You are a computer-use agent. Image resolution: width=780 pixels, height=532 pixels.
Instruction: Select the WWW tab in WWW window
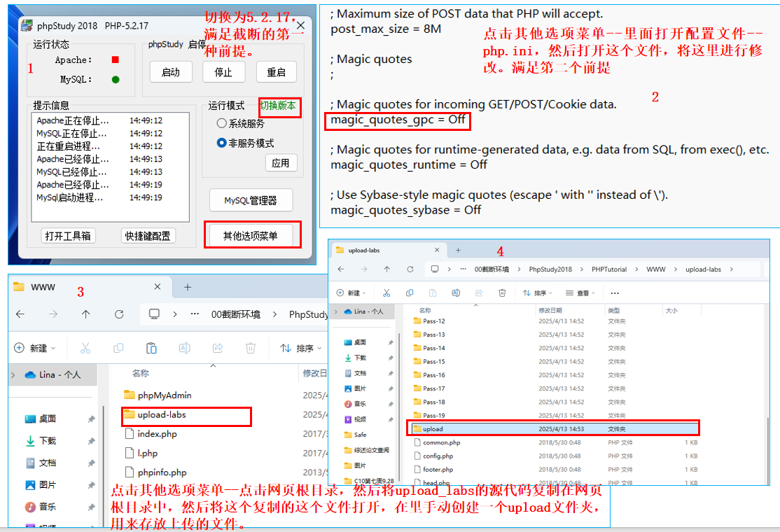coord(88,287)
